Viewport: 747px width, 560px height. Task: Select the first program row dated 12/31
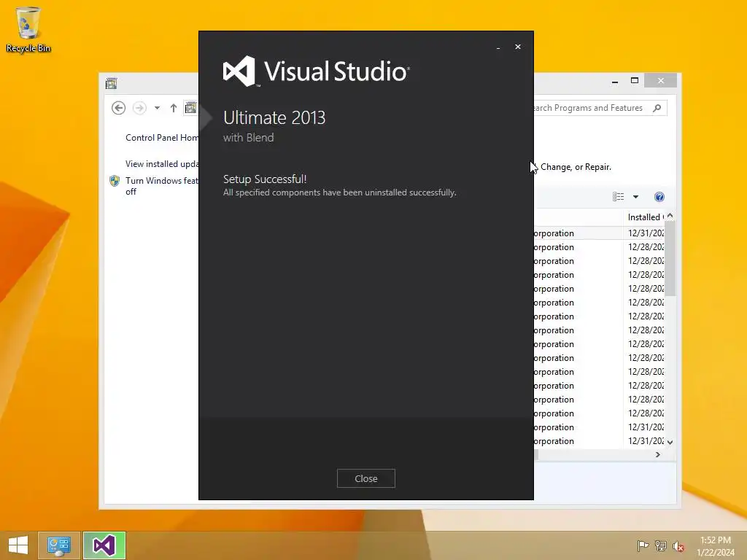(x=600, y=233)
